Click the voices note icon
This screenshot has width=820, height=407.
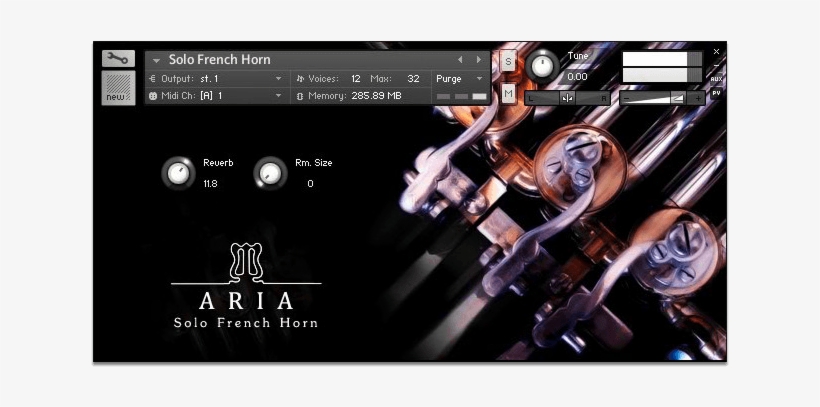click(x=300, y=79)
